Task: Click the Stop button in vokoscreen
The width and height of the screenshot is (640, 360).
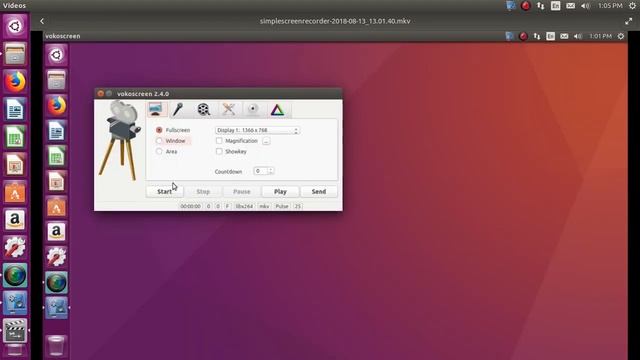Action: (x=203, y=191)
